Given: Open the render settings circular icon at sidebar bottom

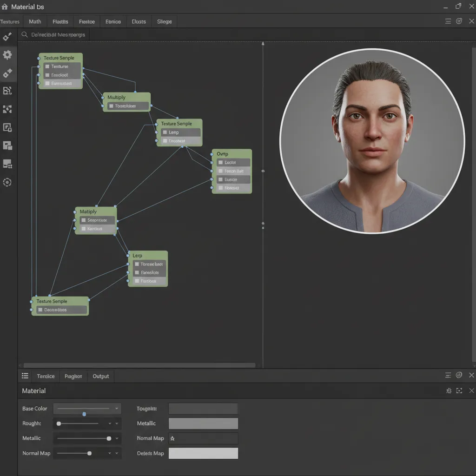Looking at the screenshot, I should (x=7, y=182).
